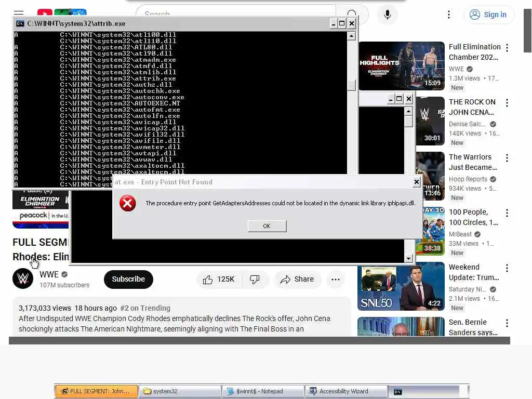This screenshot has height=399, width=532.
Task: Click the attrib.exe console title bar icon
Action: point(20,23)
